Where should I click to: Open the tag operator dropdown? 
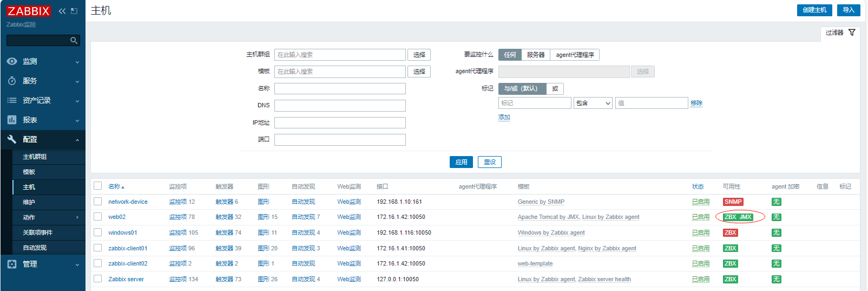[593, 103]
